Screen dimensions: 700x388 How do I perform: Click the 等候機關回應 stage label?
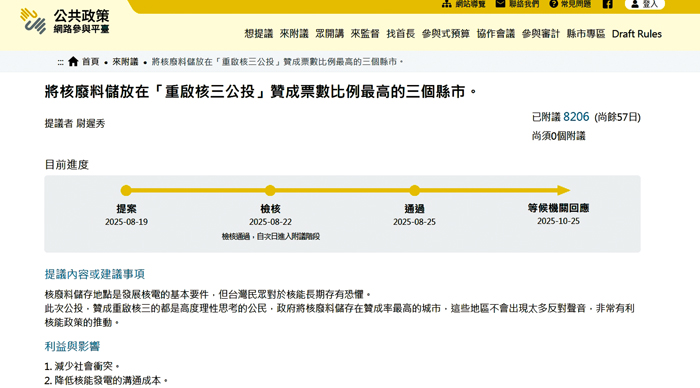coord(558,208)
